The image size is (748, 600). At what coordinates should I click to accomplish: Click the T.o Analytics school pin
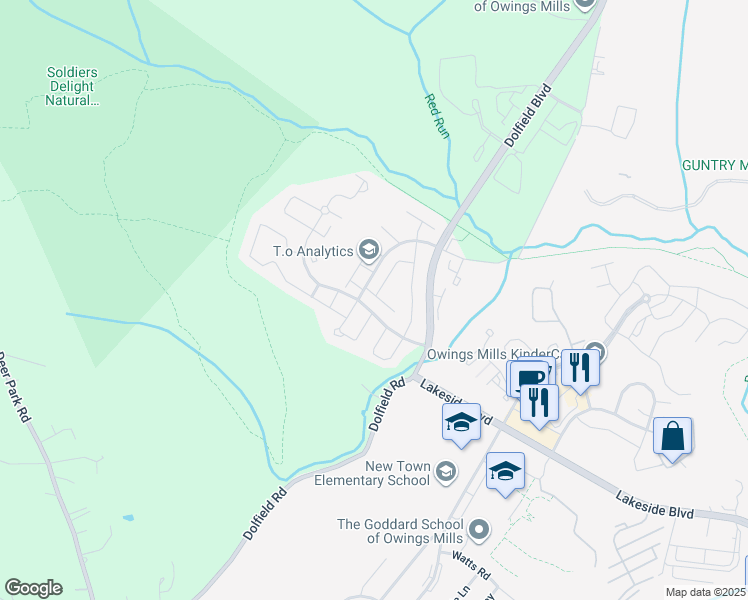tap(369, 251)
